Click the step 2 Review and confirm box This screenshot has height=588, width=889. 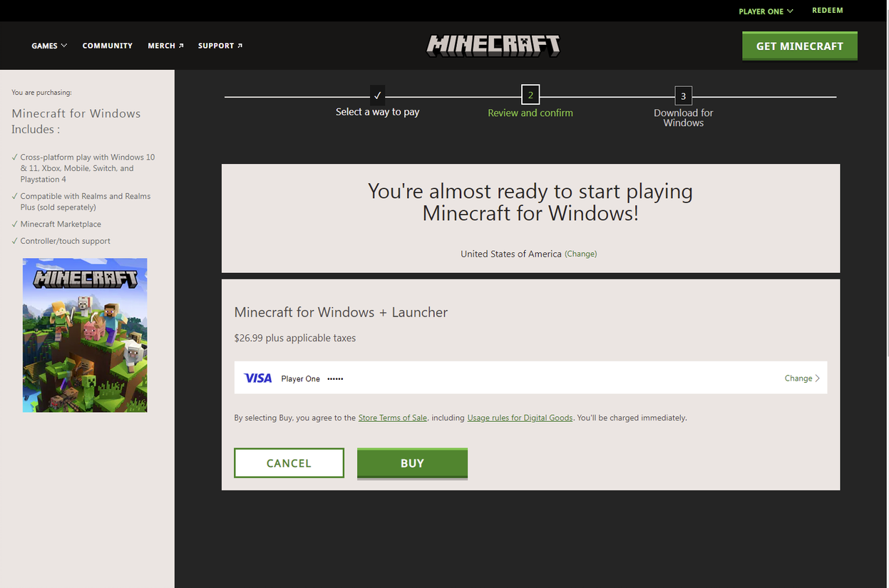(530, 93)
